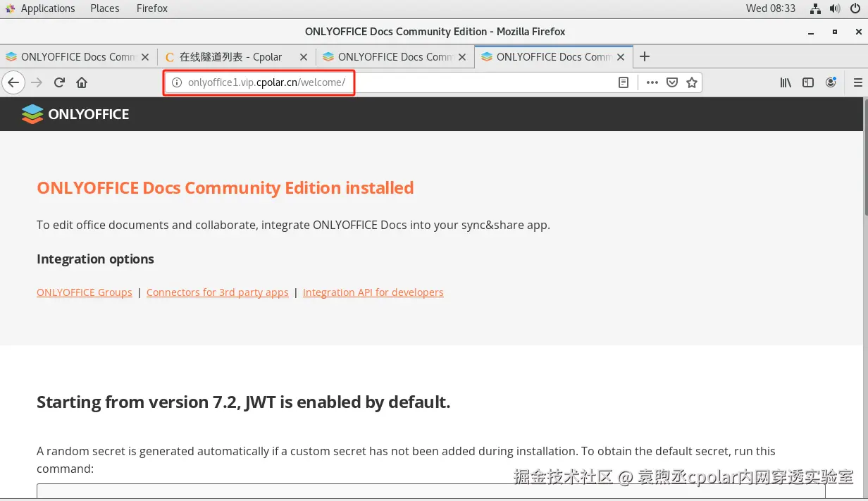Click the JWT is enabled by default heading
The image size is (868, 501).
pyautogui.click(x=244, y=402)
